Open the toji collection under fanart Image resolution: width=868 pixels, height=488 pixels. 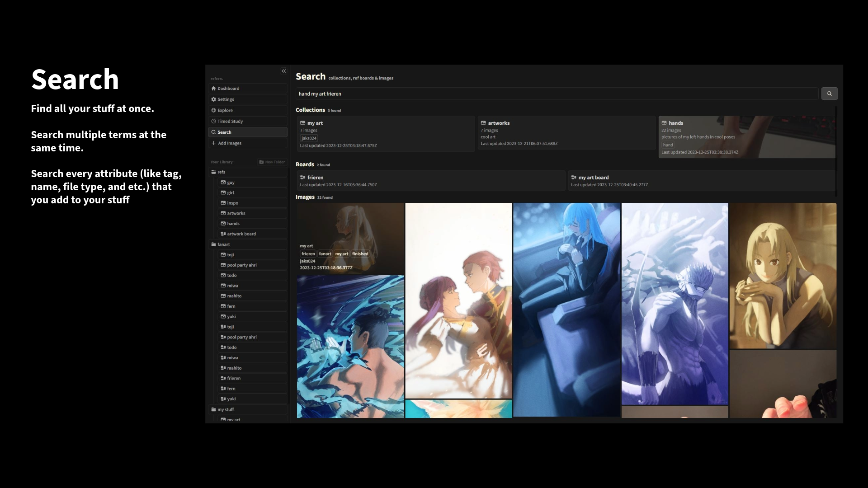click(253, 255)
